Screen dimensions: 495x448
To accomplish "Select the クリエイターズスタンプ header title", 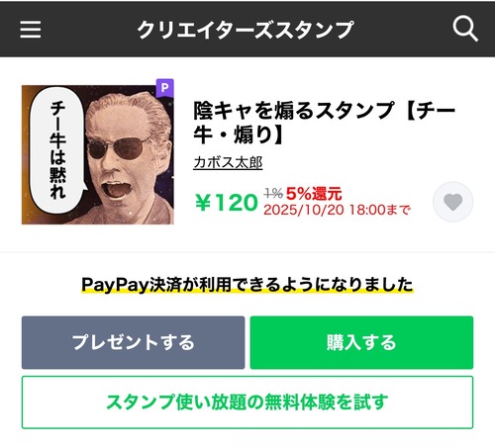I will click(x=246, y=30).
